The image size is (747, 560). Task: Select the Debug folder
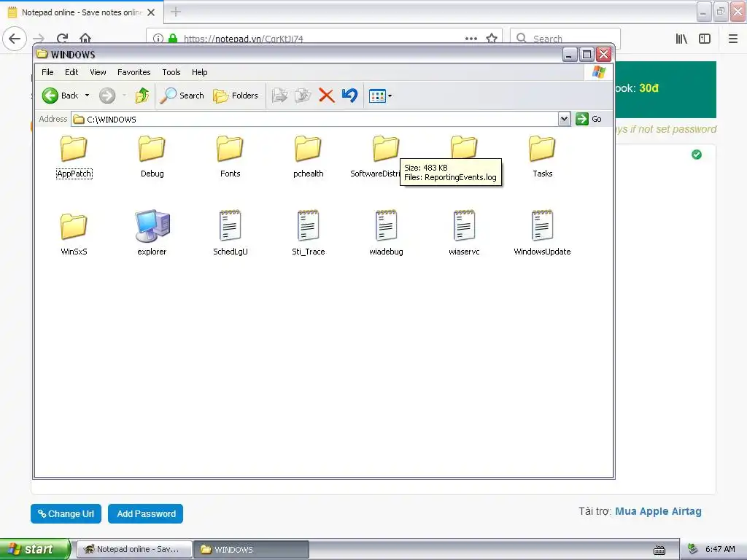pyautogui.click(x=152, y=157)
